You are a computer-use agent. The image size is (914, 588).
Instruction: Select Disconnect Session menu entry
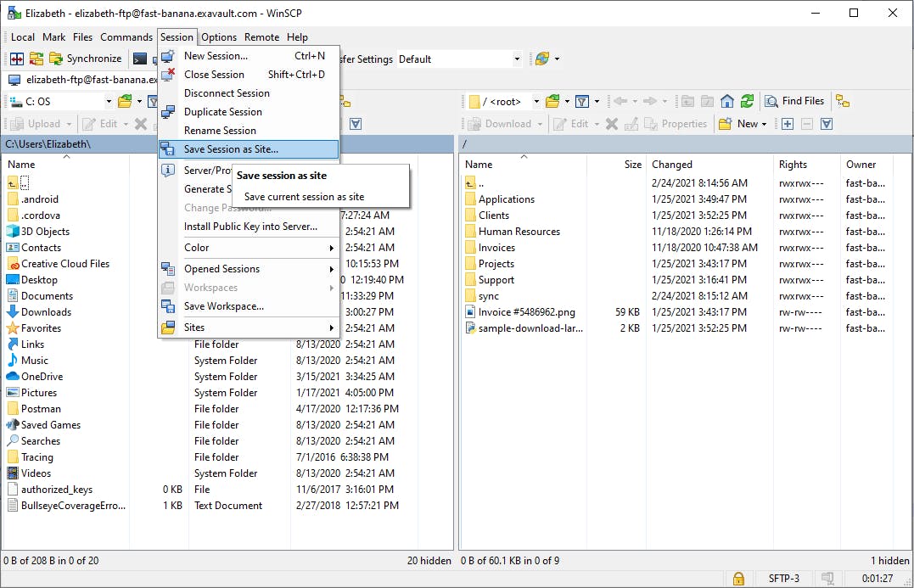pyautogui.click(x=249, y=93)
